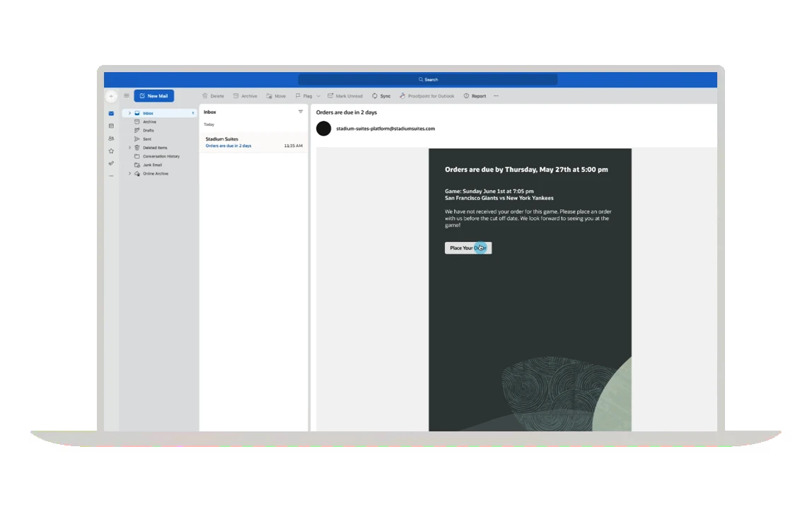812x512 pixels.
Task: Compose with the New Mail button
Action: [153, 95]
